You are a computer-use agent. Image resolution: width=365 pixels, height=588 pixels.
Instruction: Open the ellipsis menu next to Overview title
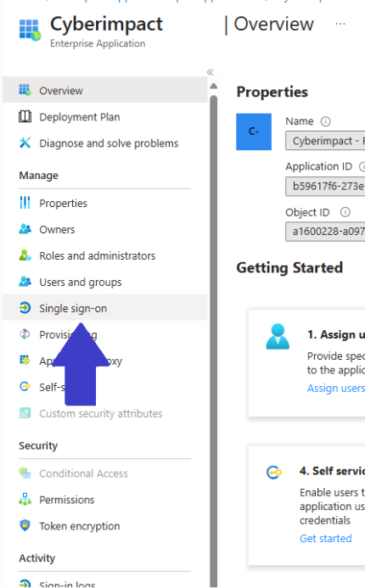tap(340, 24)
